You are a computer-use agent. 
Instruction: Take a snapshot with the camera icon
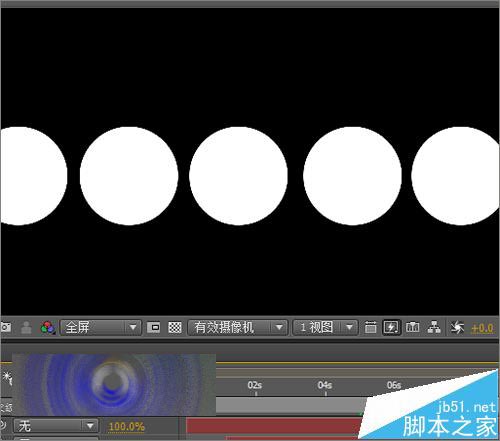pos(5,327)
